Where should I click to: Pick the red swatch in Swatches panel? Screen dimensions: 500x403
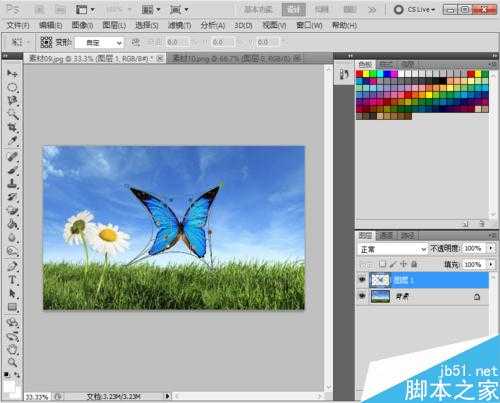click(359, 74)
